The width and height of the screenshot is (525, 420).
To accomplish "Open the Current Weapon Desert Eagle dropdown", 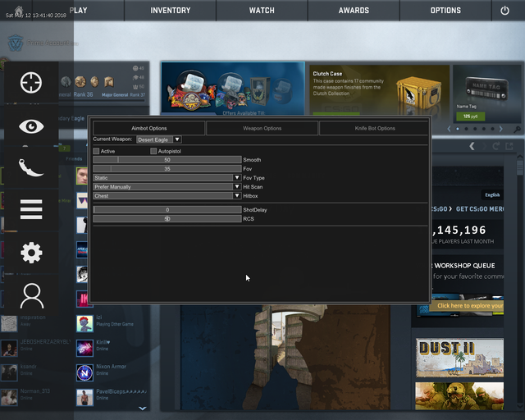I will 159,139.
